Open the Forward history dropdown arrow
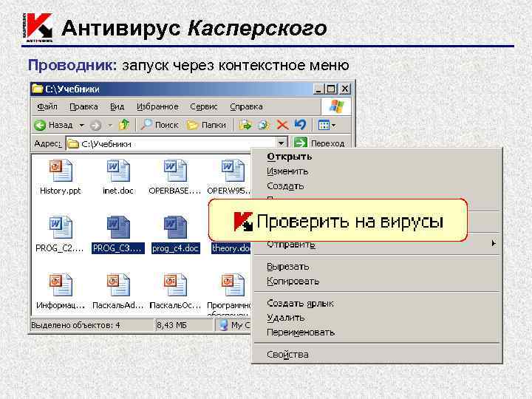The image size is (532, 399). (x=110, y=126)
